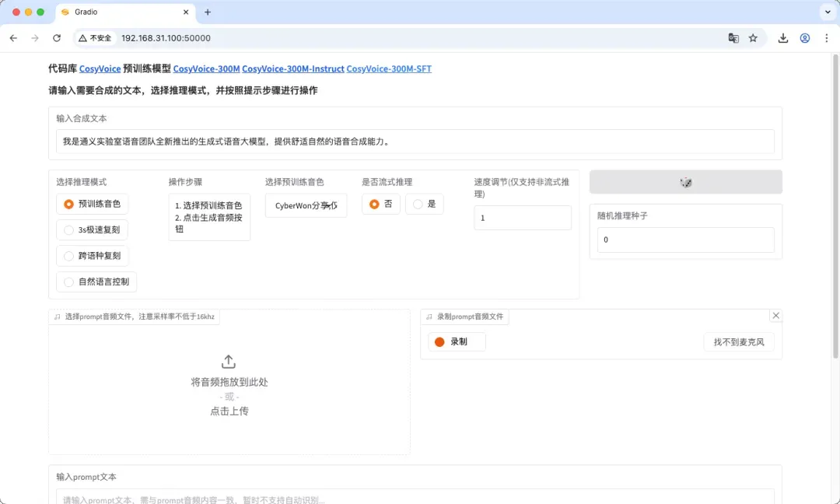Open the CyberWon分身仪 pretrained voice dropdown
The width and height of the screenshot is (840, 504).
305,206
